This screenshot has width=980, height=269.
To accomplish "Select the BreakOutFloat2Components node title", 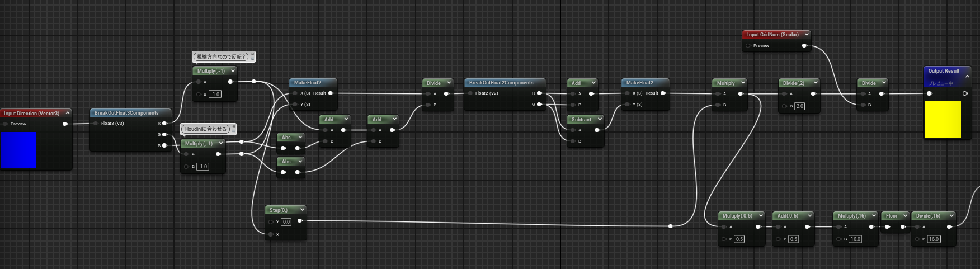I will pos(501,83).
